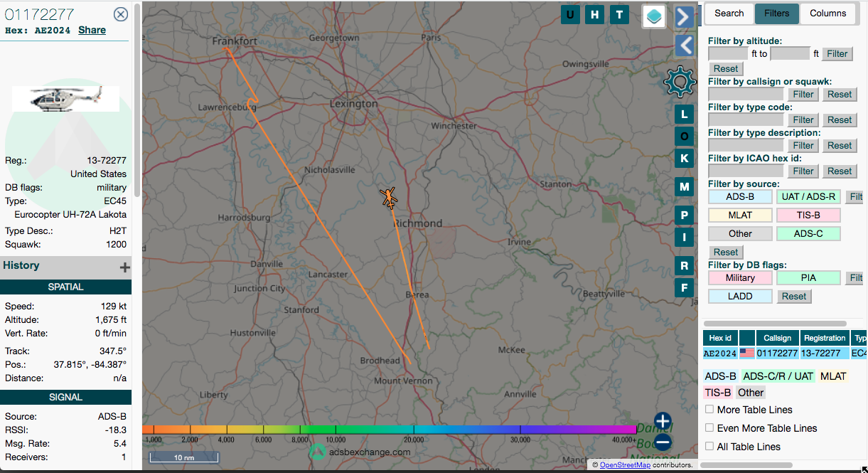Switch to the Search tab

729,14
